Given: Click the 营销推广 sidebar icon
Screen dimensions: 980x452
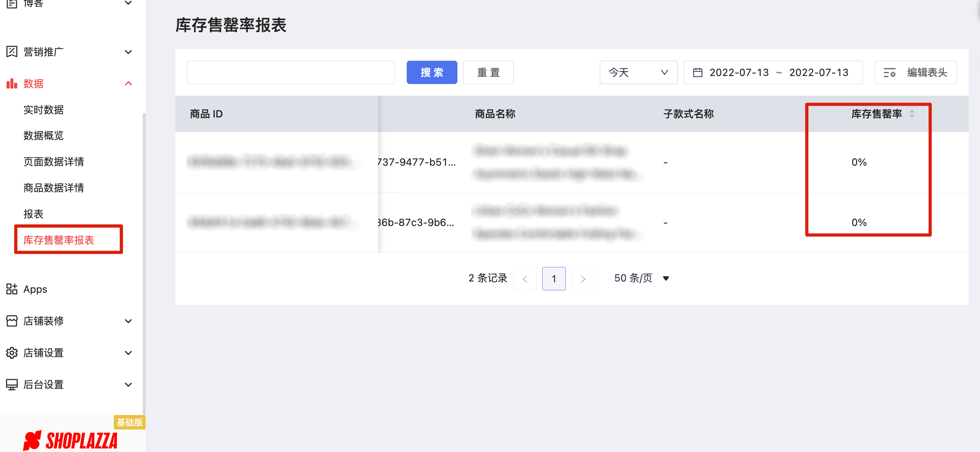Looking at the screenshot, I should 11,51.
